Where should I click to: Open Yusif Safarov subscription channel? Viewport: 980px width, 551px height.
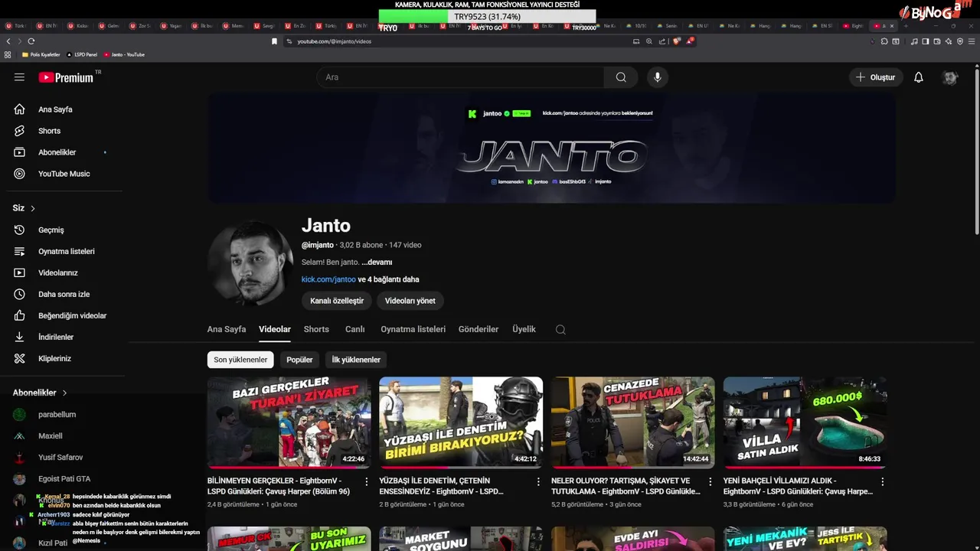[x=61, y=458]
